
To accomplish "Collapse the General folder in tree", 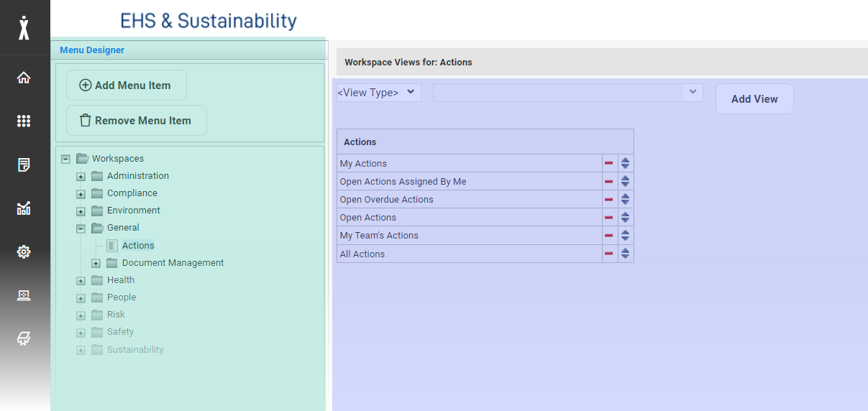I will [x=81, y=228].
